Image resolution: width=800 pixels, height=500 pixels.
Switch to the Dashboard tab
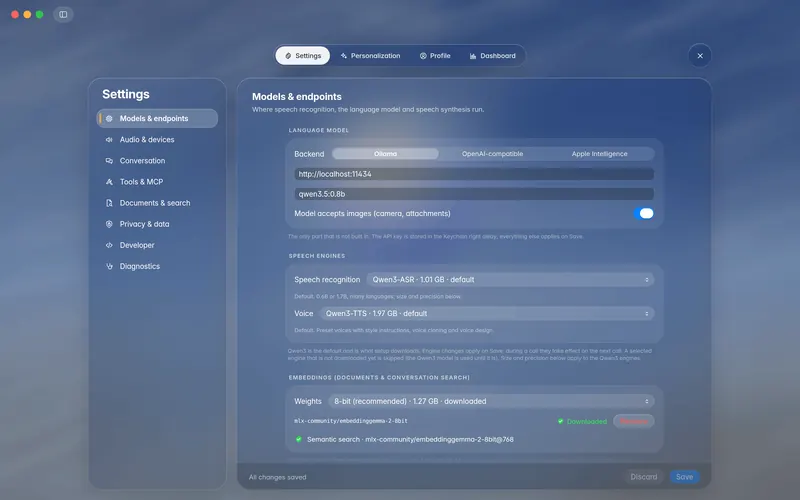493,56
